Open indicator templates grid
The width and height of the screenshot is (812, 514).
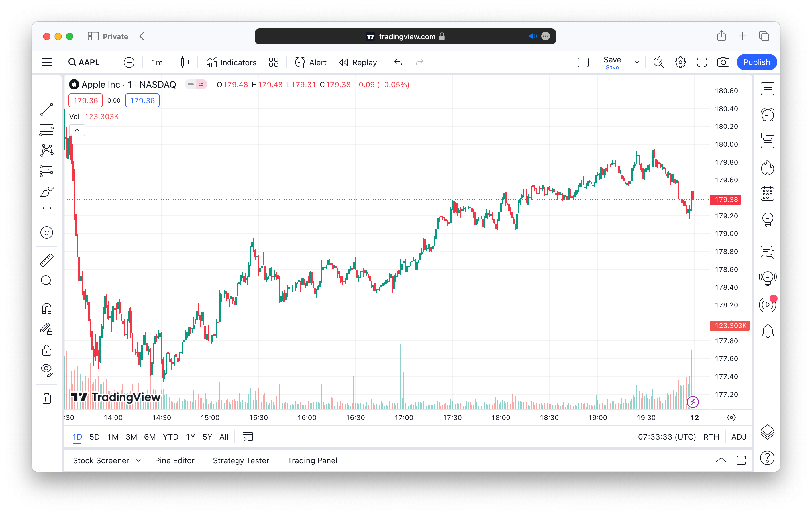tap(273, 62)
